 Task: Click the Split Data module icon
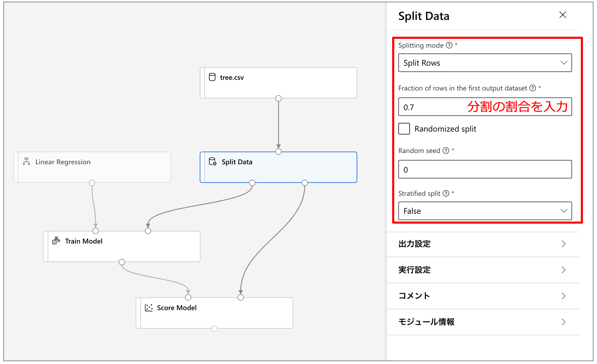(x=213, y=161)
